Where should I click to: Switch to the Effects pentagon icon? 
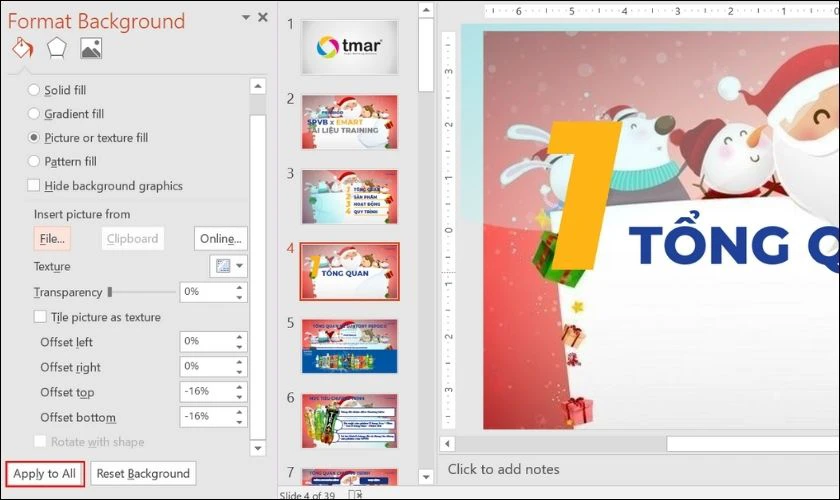point(57,48)
